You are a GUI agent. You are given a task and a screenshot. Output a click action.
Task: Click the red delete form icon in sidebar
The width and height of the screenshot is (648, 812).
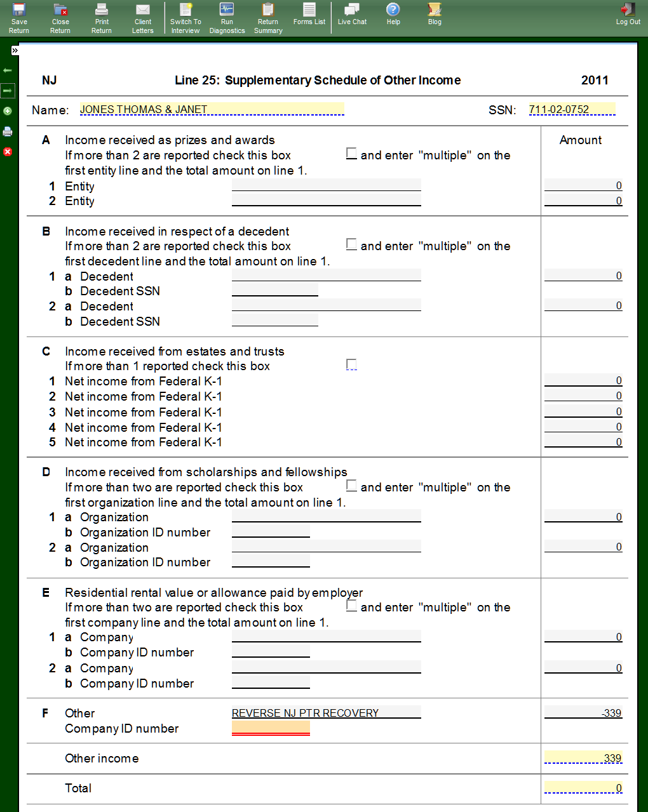pyautogui.click(x=8, y=152)
